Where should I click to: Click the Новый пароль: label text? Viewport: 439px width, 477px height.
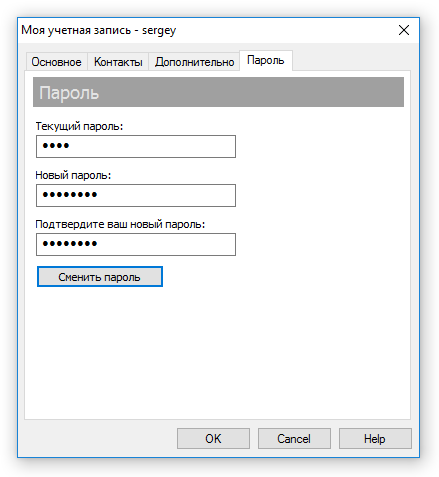(73, 175)
